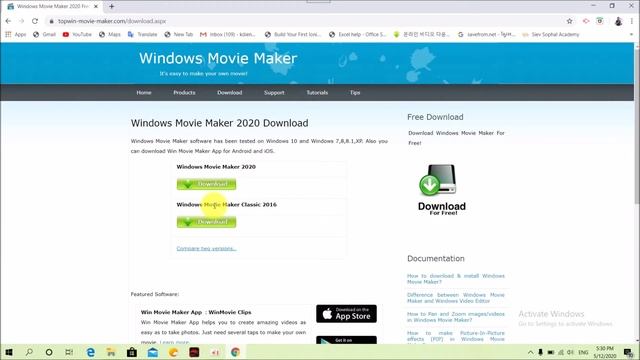Open a new browser tab

click(x=111, y=6)
